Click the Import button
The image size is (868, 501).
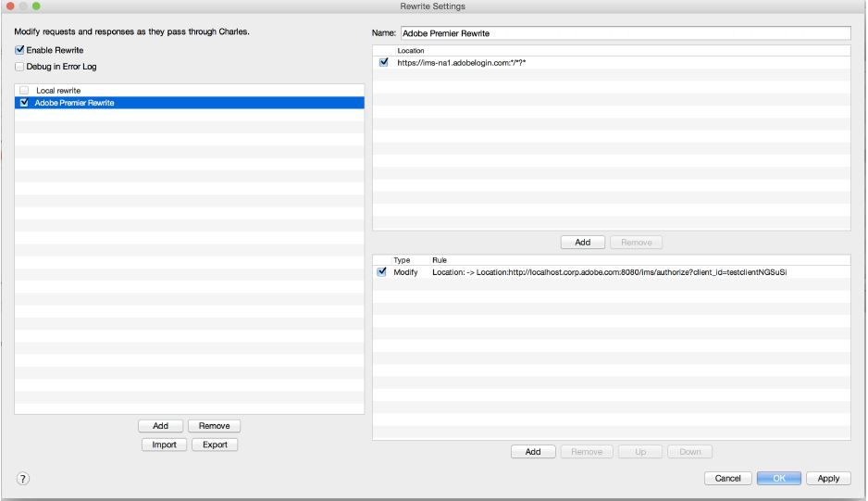(164, 445)
